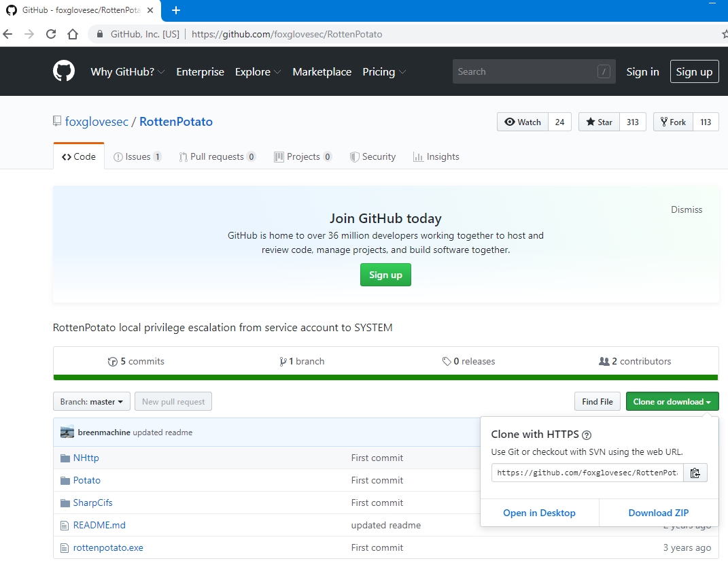Click breenmachine's avatar thumbnail
This screenshot has height=561, width=728.
pos(67,432)
